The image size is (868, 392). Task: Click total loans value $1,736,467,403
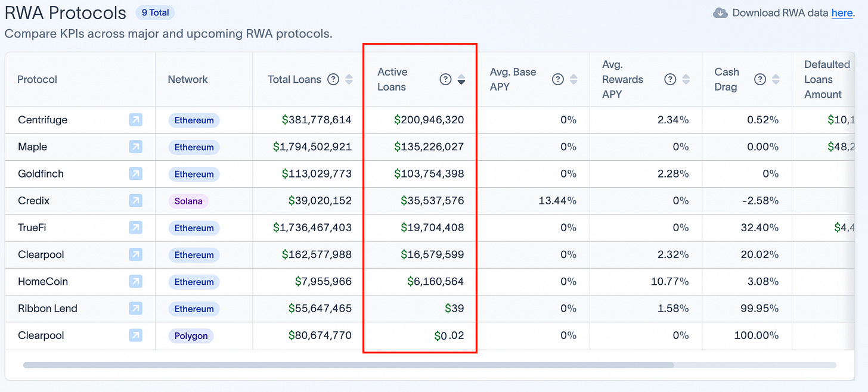point(312,228)
